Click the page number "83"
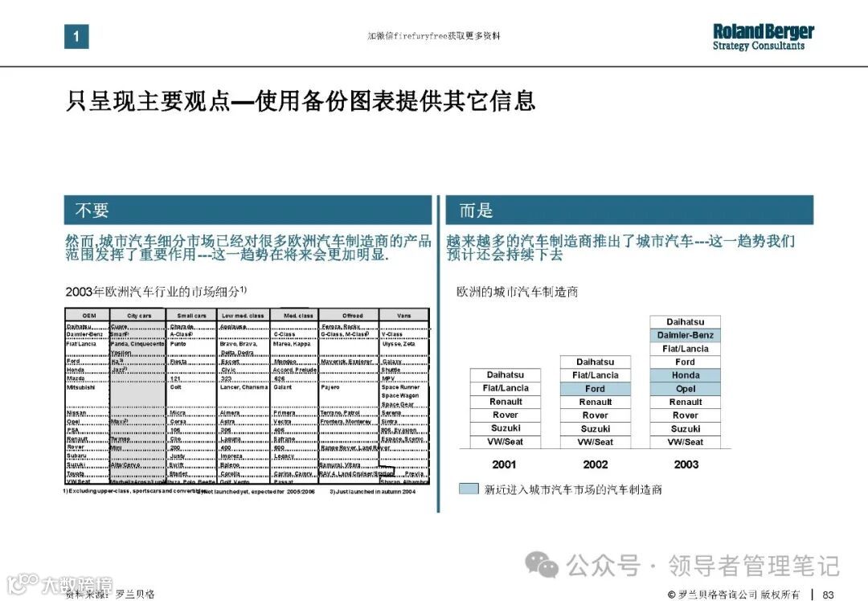Screen dimensions: 868x601 click(828, 595)
